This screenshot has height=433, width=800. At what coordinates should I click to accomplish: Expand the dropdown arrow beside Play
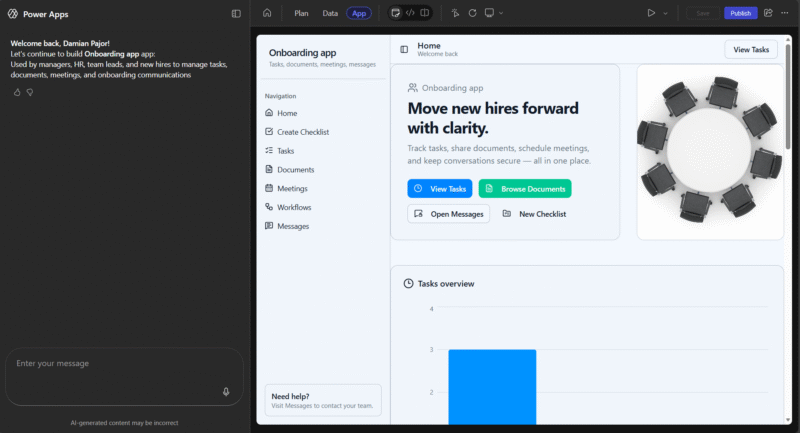point(666,13)
